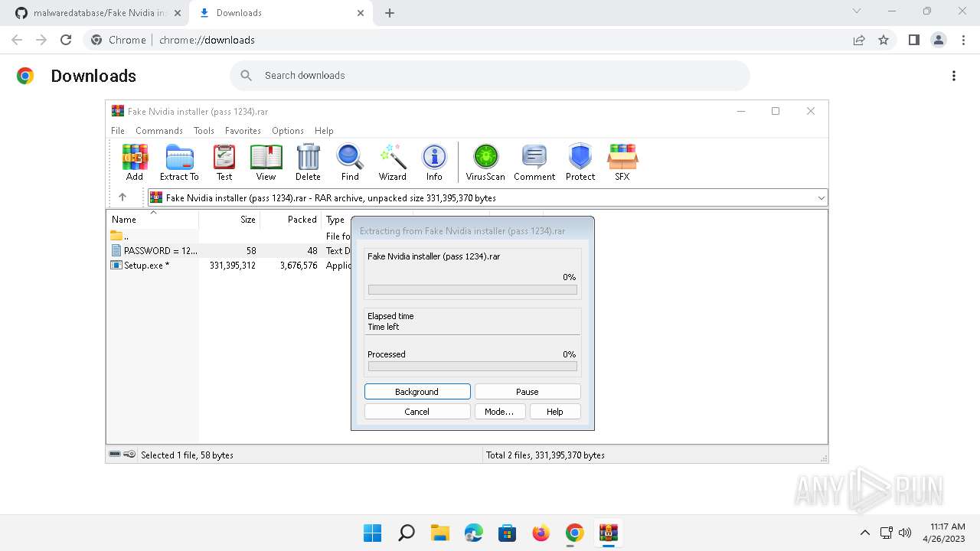Image resolution: width=980 pixels, height=551 pixels.
Task: Select the parent folder '..' row
Action: [153, 236]
